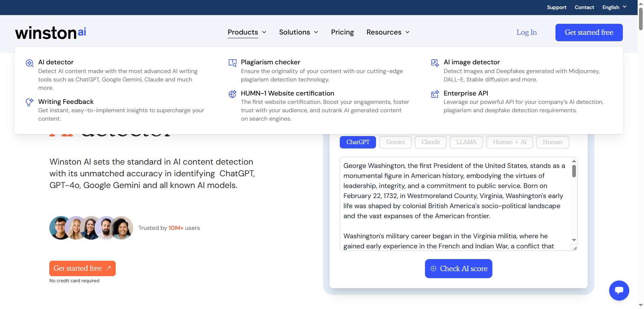Expand the Resources dropdown chevron
644x309 pixels.
[x=408, y=32]
